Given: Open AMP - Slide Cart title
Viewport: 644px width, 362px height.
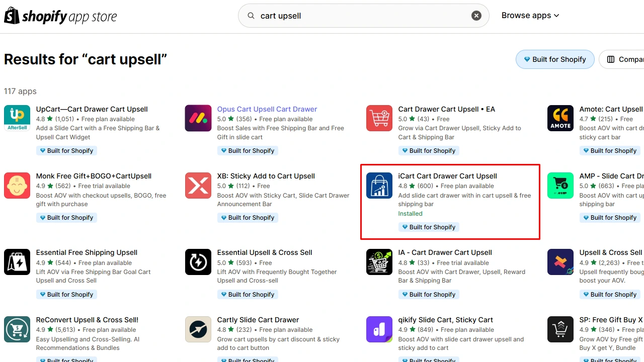Looking at the screenshot, I should [x=611, y=176].
